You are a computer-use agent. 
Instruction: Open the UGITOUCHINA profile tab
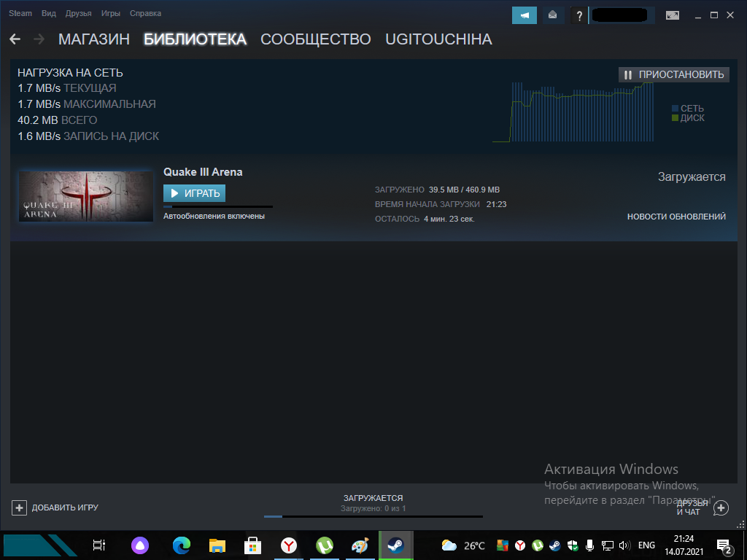(438, 39)
